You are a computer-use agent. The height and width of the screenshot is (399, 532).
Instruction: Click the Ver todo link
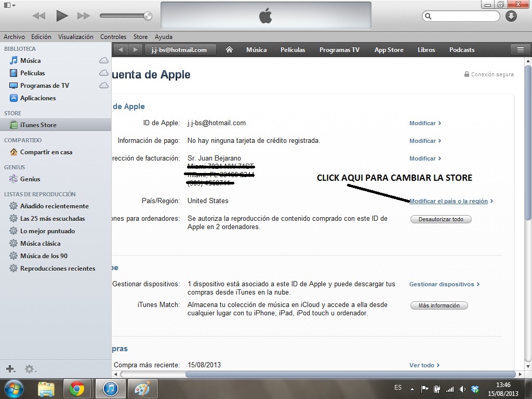point(424,365)
